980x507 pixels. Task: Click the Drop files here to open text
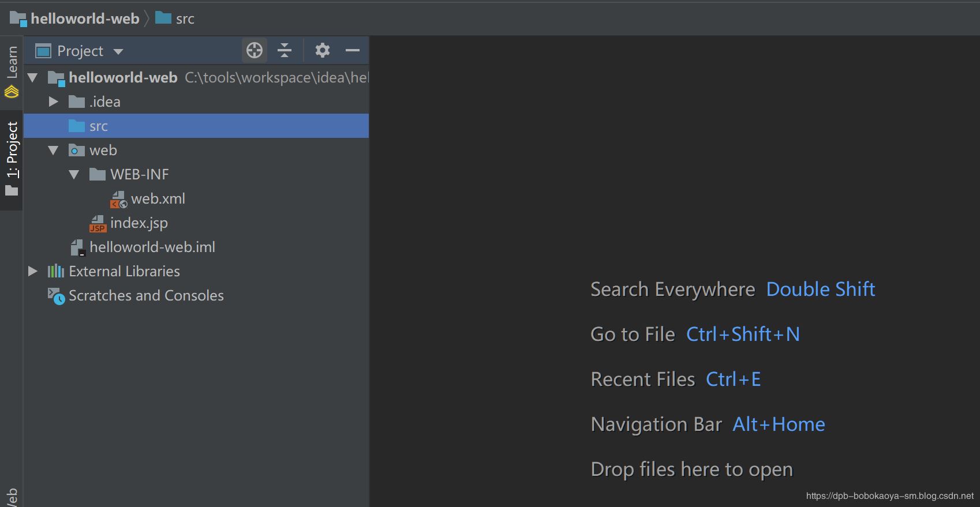click(692, 470)
